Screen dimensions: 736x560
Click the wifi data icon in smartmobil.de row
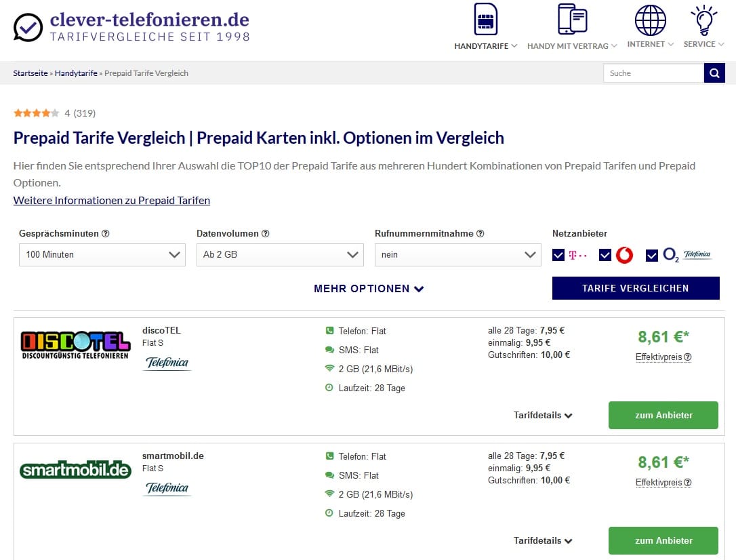coord(329,494)
